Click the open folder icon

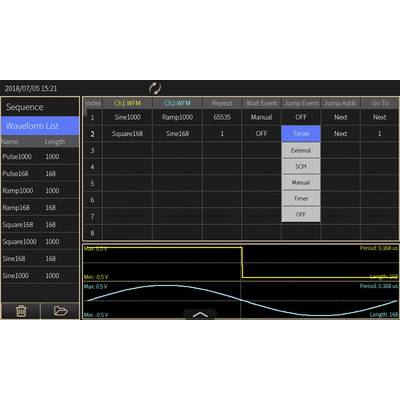tap(60, 311)
